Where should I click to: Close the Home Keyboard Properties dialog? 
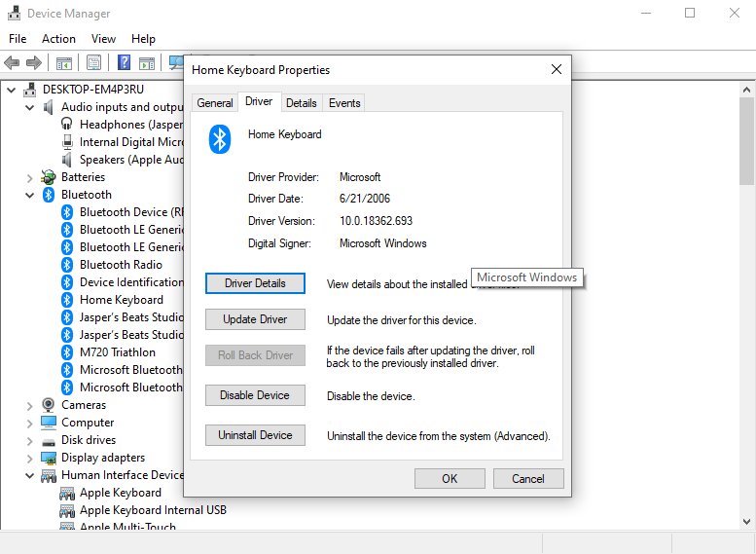[x=557, y=69]
